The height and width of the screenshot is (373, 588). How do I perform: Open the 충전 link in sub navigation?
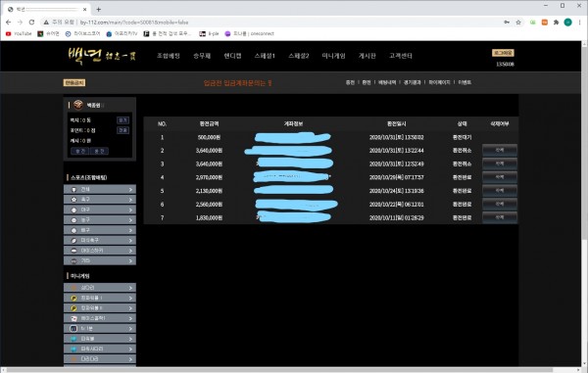(x=350, y=82)
